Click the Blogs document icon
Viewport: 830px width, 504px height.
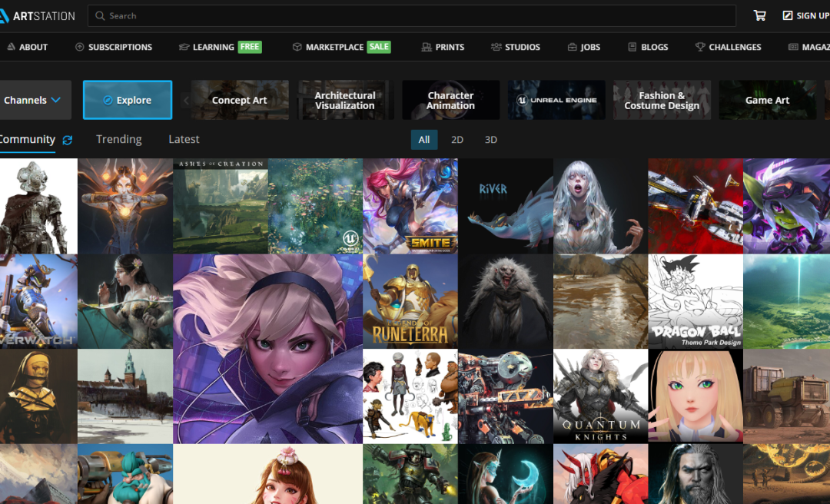[x=632, y=47]
